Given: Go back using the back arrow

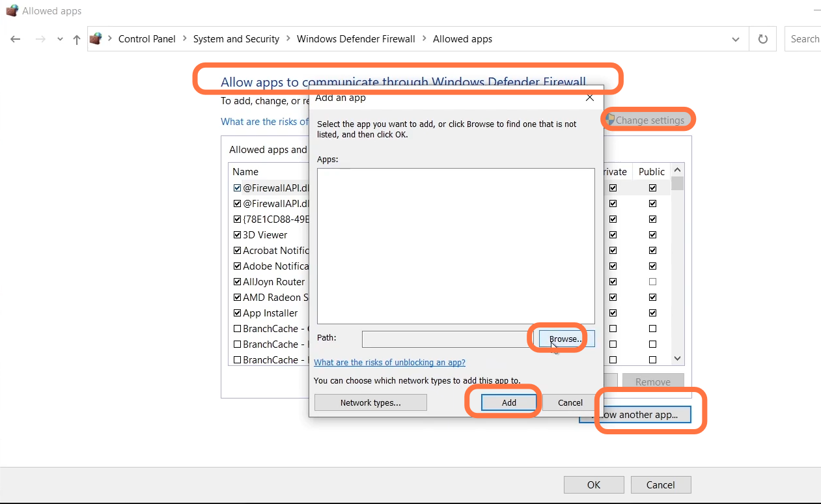Looking at the screenshot, I should click(16, 39).
